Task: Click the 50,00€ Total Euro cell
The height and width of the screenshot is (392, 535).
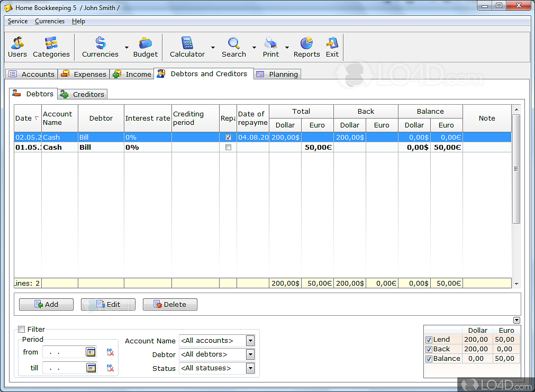Action: [318, 148]
